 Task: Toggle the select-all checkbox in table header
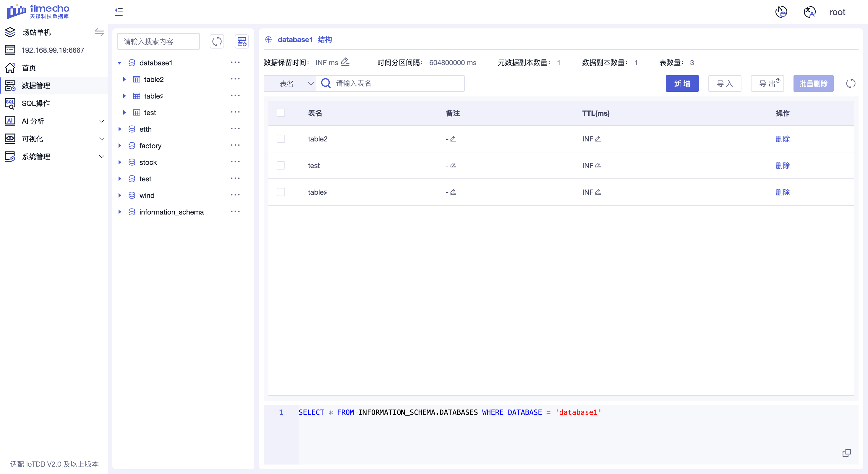coord(281,113)
